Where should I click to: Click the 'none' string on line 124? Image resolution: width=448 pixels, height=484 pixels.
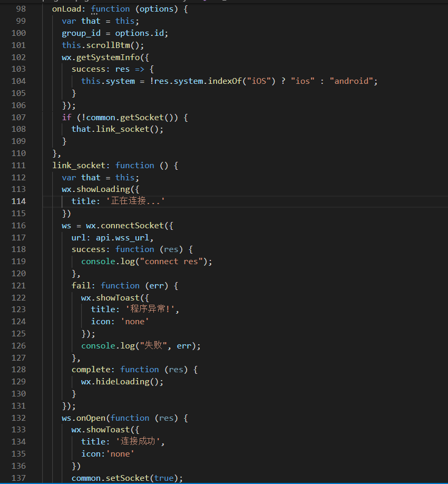pos(134,322)
